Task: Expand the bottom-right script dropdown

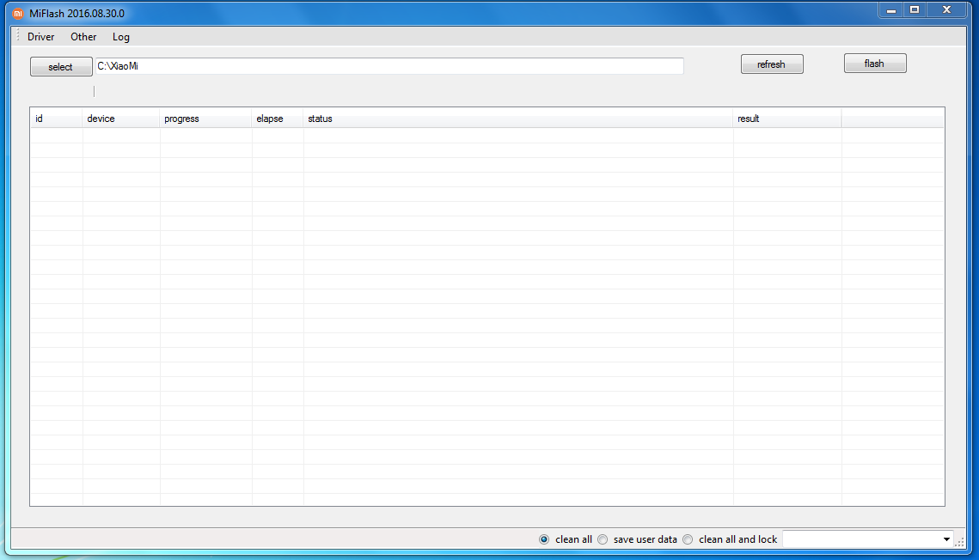Action: point(946,539)
